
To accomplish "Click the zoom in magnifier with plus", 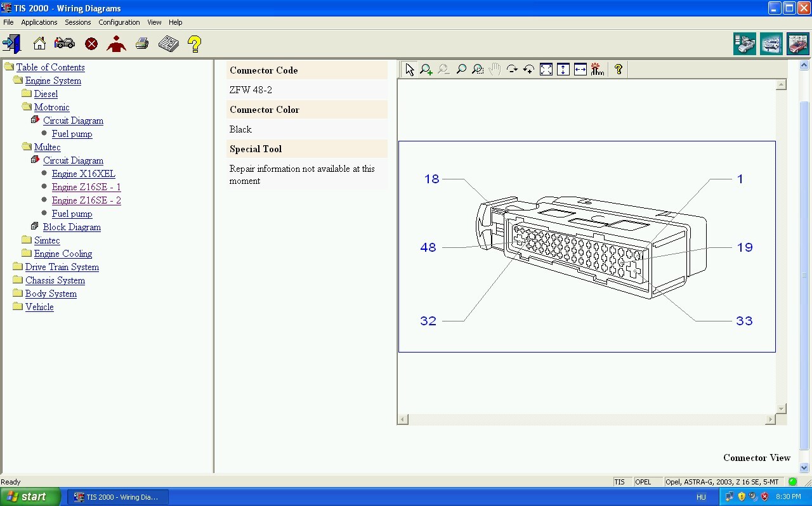I will pyautogui.click(x=426, y=70).
